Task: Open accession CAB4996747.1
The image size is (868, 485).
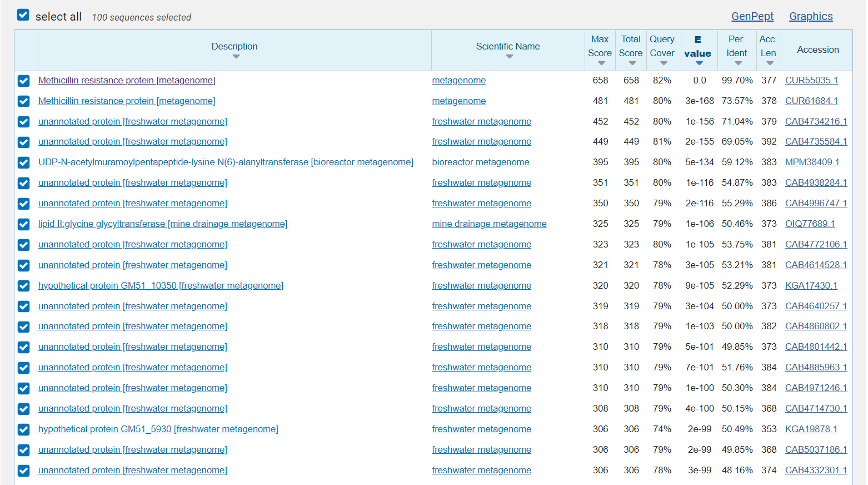Action: (x=816, y=203)
